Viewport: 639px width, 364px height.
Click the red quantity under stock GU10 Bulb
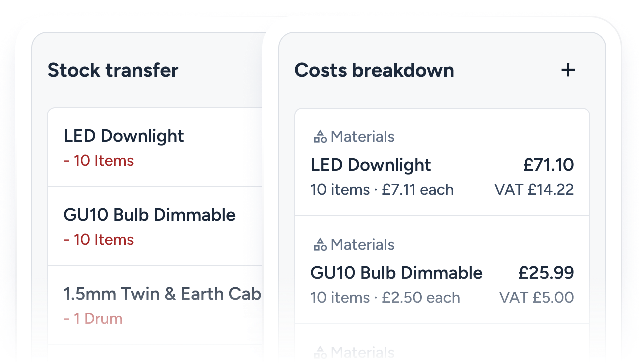[x=99, y=240]
